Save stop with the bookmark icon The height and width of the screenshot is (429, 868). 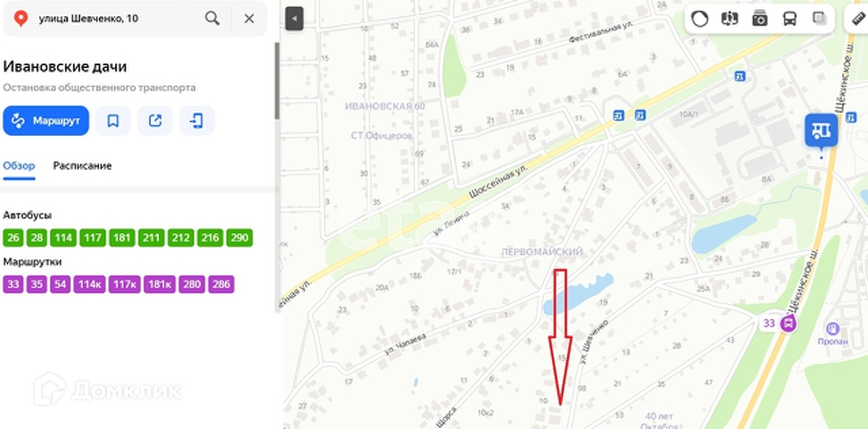[113, 121]
